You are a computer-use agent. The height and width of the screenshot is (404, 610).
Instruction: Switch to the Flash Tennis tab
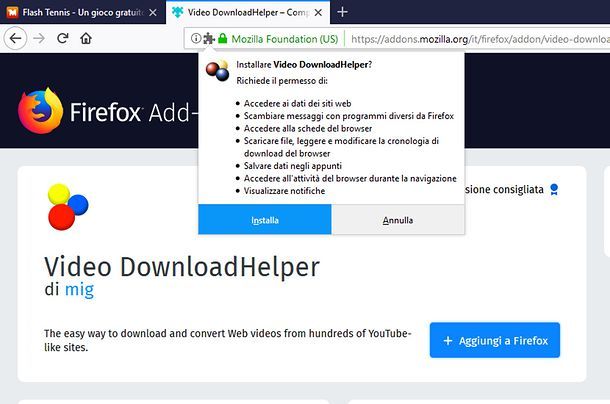coord(82,12)
